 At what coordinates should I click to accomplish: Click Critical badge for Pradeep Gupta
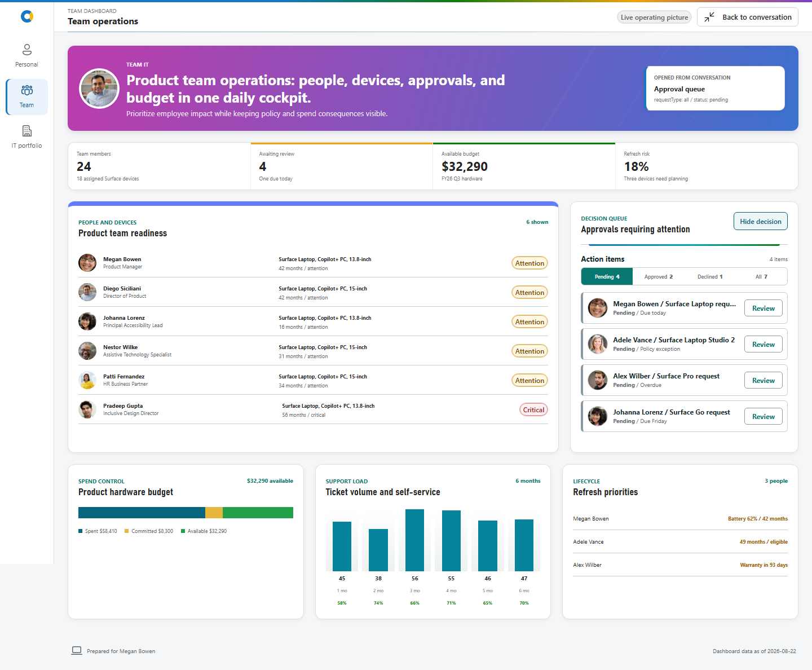coord(533,410)
